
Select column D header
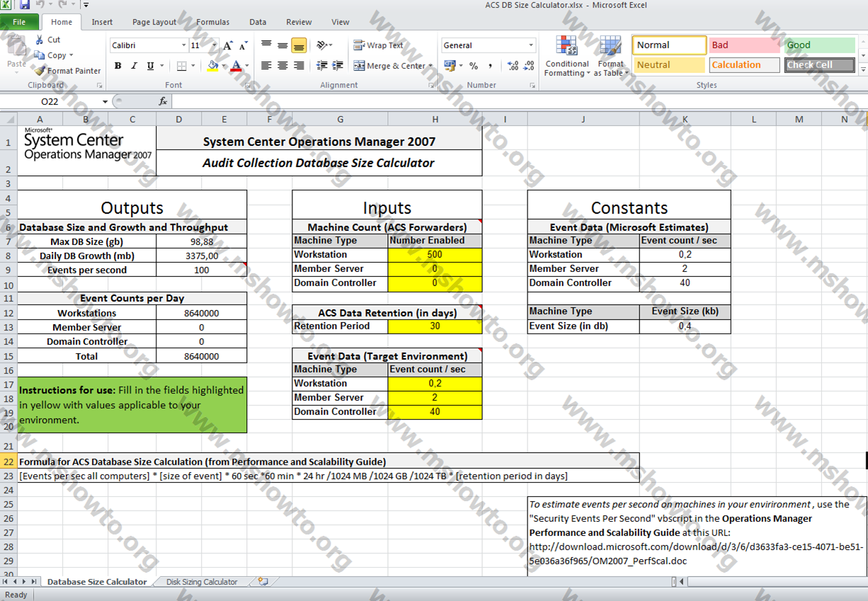(178, 119)
